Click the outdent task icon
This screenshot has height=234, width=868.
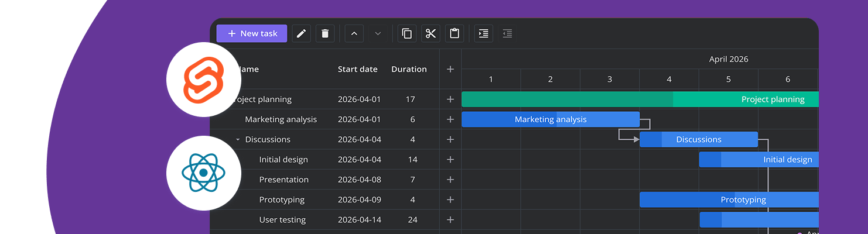[508, 33]
